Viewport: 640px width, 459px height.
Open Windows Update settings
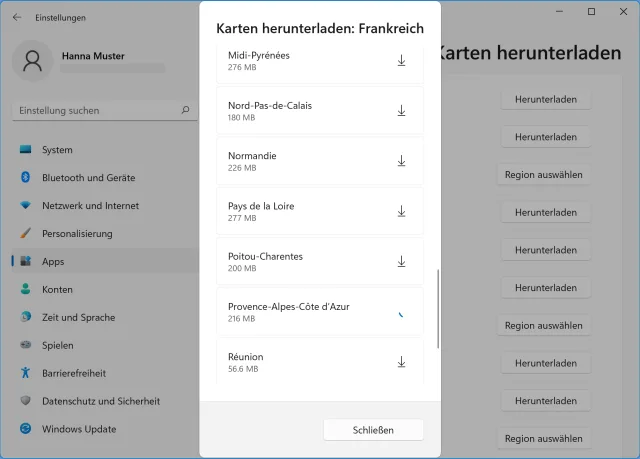(105, 429)
